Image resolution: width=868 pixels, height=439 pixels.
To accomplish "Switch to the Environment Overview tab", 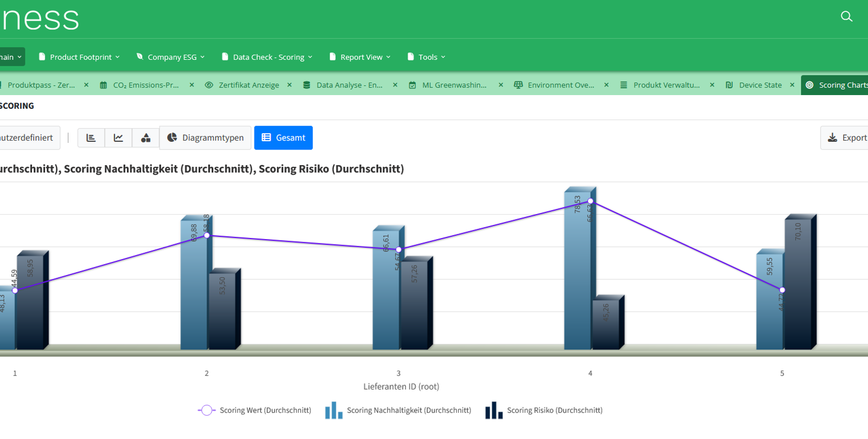I will (560, 85).
